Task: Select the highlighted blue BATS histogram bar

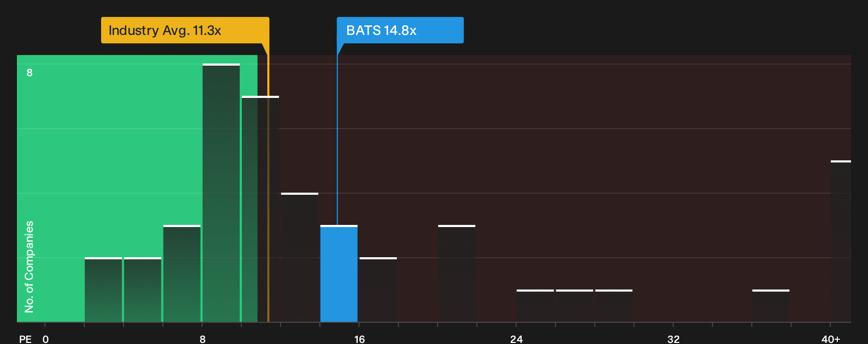Action: (x=339, y=274)
